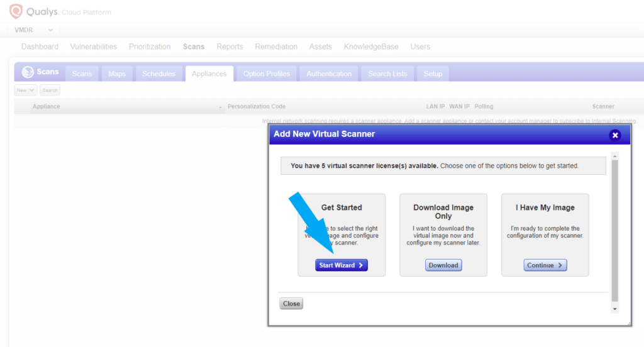
Task: Click the Download Image Only card heading
Action: pyautogui.click(x=443, y=211)
